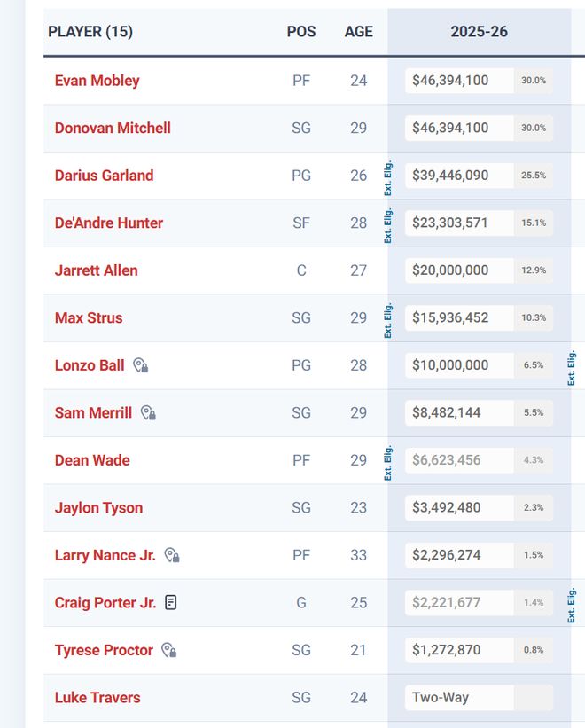Open Donovan Mitchell's player page
Viewport: 585px width, 728px height.
point(113,128)
